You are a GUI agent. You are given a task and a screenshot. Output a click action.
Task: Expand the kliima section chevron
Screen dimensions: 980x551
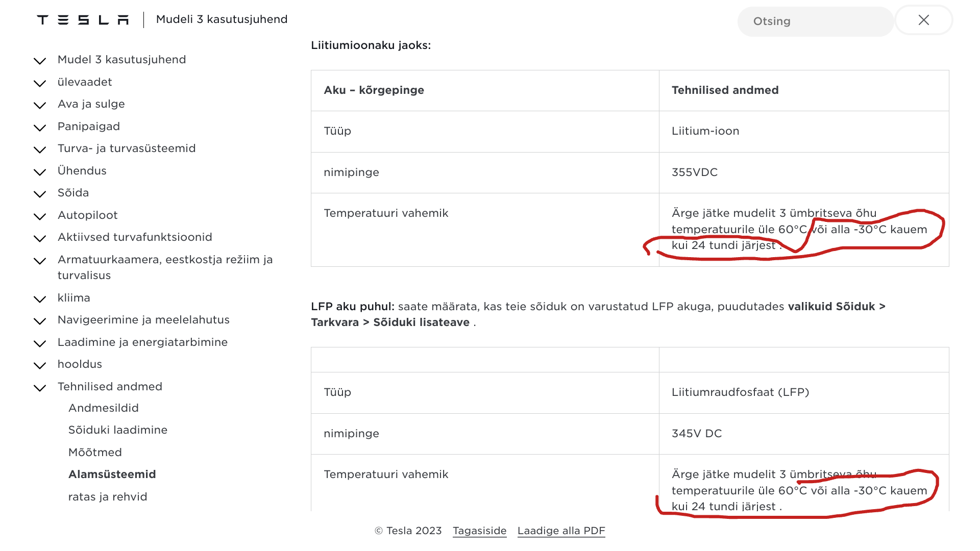40,299
